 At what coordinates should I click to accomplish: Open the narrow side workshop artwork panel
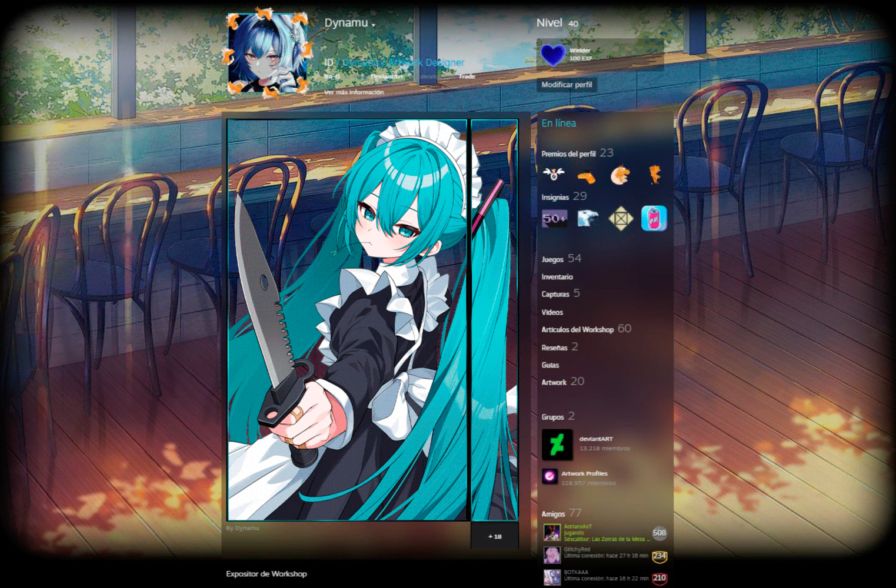pyautogui.click(x=494, y=320)
